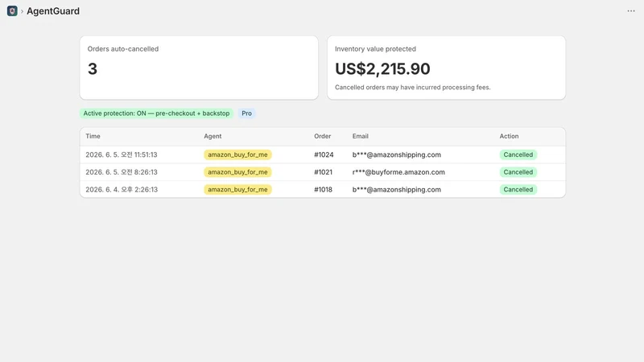Click the Pro plan badge
Viewport: 644px width, 362px height.
(246, 113)
